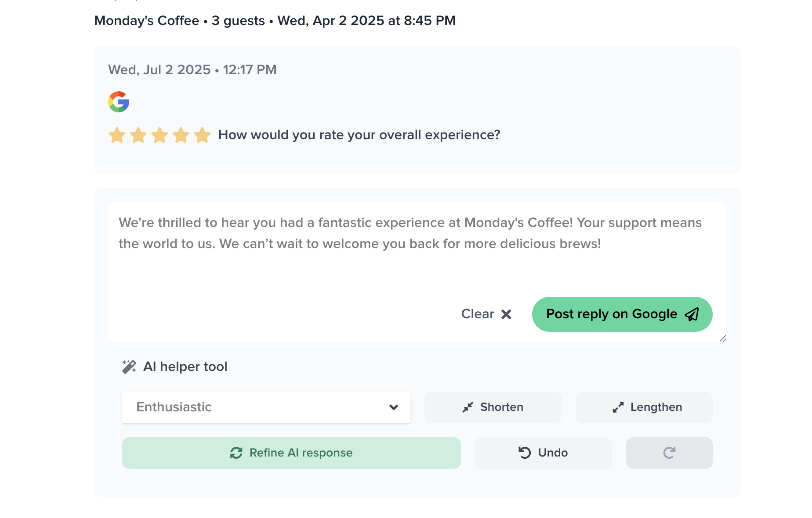Click the undo arrow icon
812x518 pixels.
click(x=525, y=453)
